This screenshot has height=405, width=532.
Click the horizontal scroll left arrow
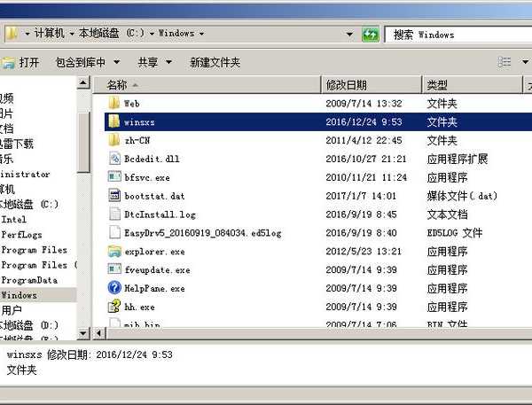[x=98, y=333]
